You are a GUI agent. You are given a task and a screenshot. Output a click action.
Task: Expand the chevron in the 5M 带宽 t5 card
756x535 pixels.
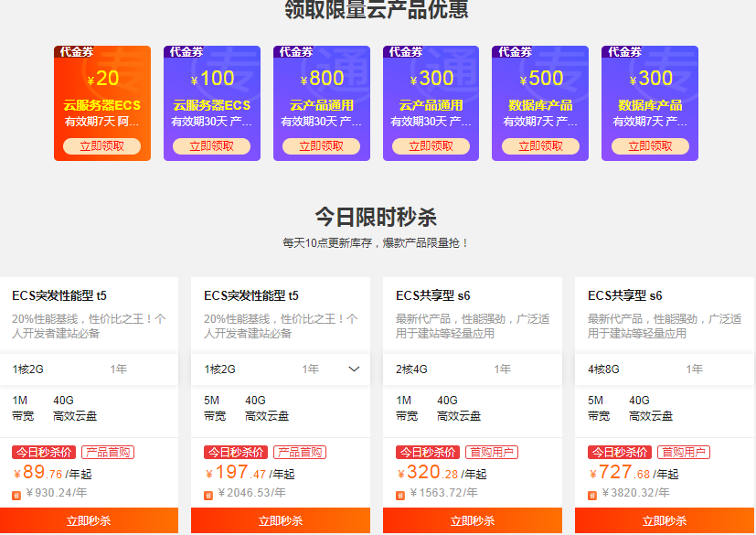354,369
